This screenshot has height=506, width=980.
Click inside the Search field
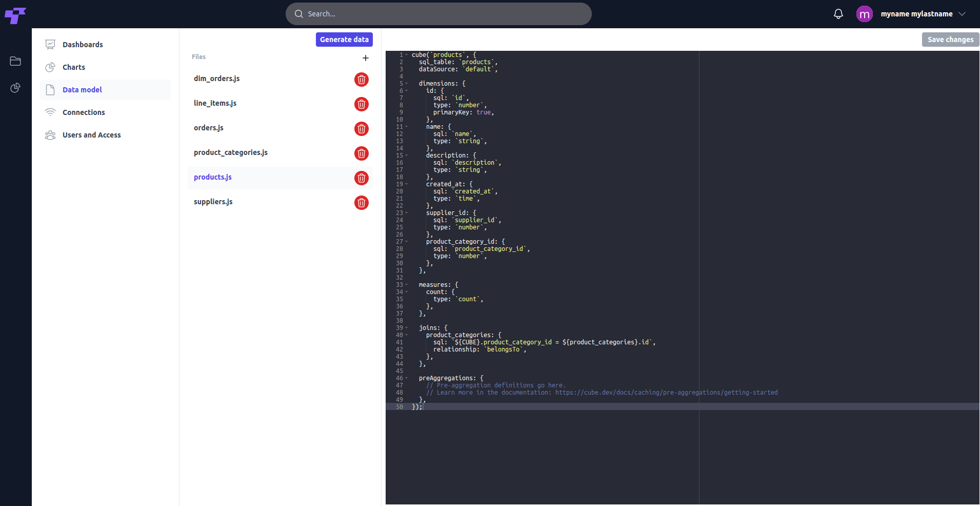point(438,13)
